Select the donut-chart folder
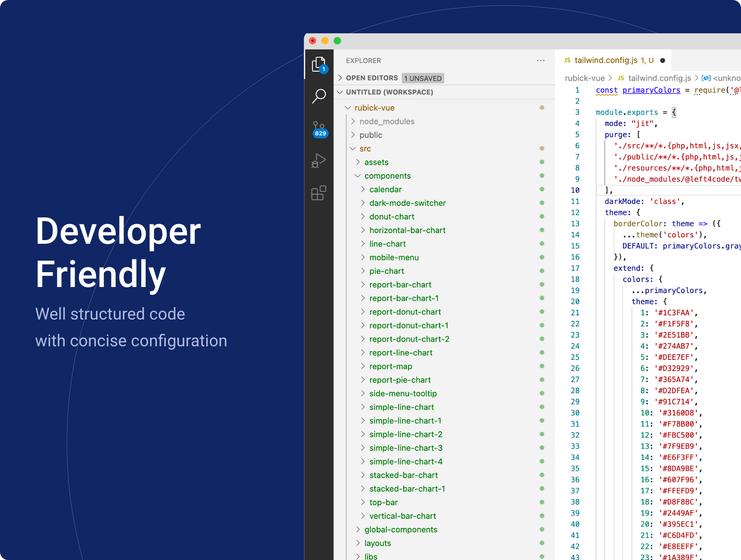 pyautogui.click(x=444, y=217)
